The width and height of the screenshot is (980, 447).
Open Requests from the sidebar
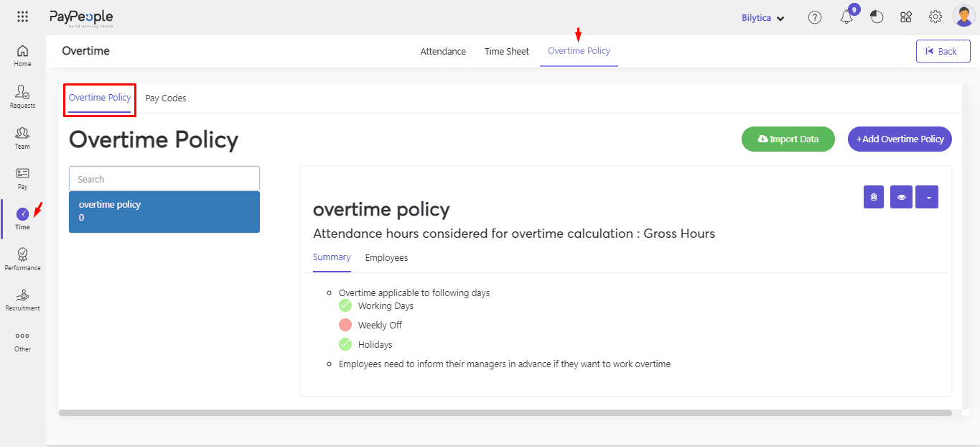click(x=23, y=96)
